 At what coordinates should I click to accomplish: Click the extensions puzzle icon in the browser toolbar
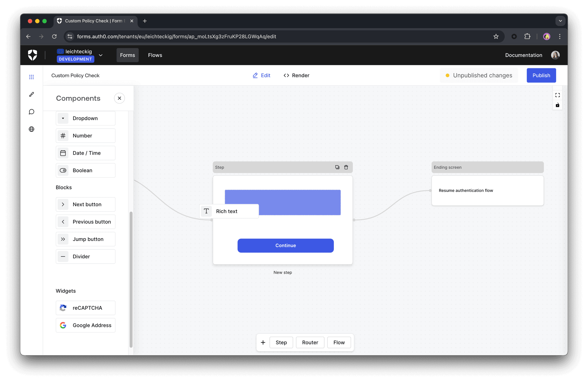[x=527, y=36]
